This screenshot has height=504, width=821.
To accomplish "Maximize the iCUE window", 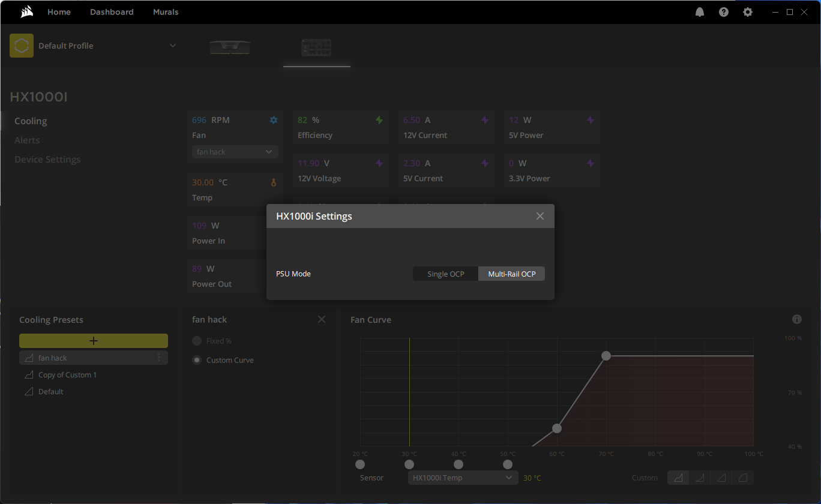I will tap(790, 12).
